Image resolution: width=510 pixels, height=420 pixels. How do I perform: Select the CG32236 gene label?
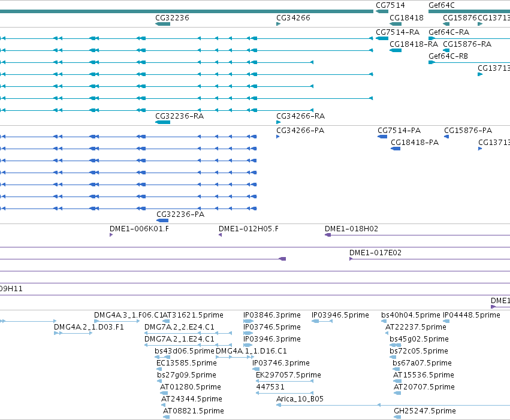(x=172, y=17)
